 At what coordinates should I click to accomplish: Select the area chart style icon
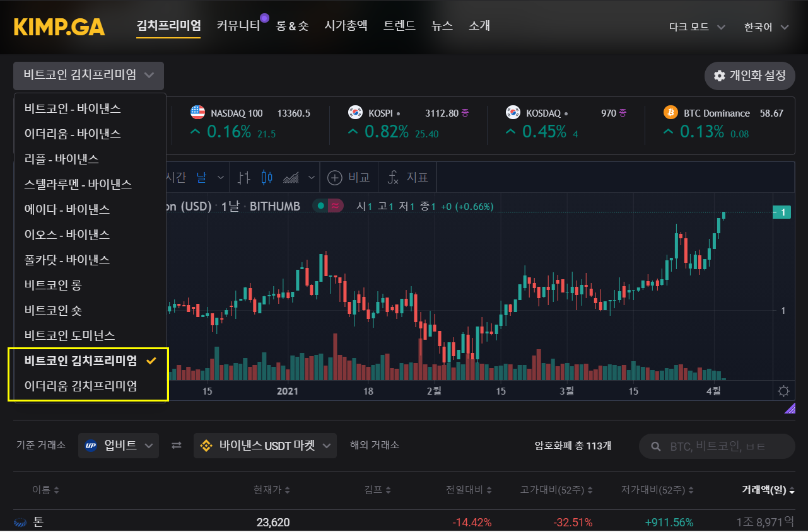click(x=291, y=178)
